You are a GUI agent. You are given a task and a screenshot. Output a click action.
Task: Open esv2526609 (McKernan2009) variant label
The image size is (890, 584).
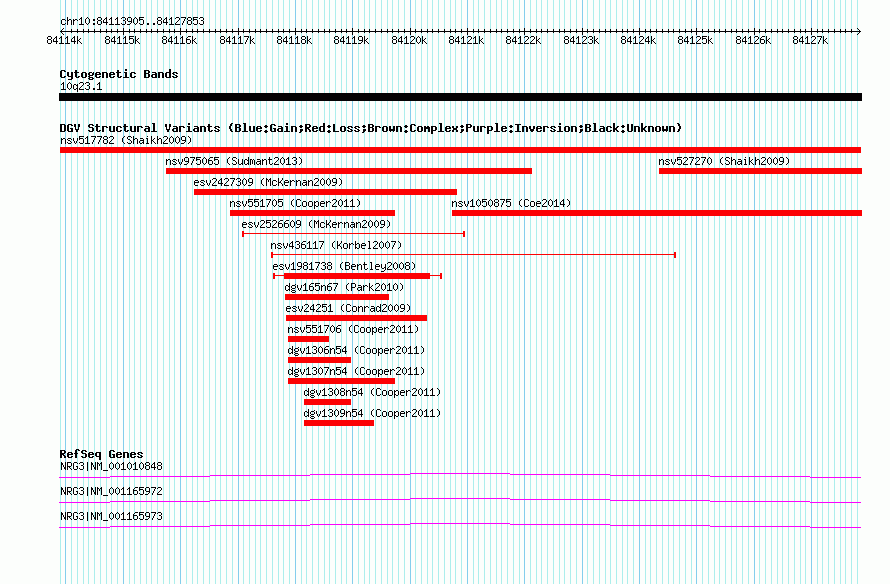(316, 224)
